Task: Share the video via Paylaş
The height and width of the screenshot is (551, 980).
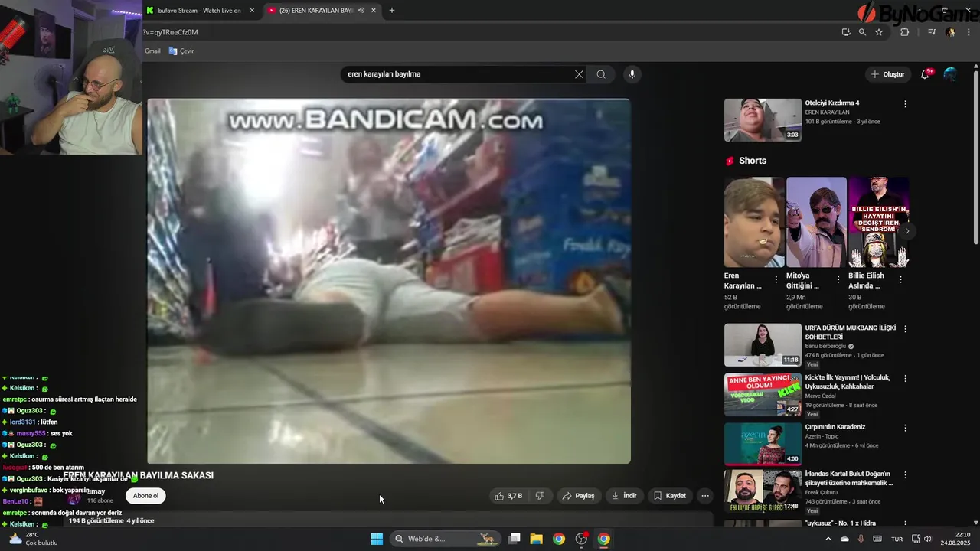Action: tap(578, 496)
